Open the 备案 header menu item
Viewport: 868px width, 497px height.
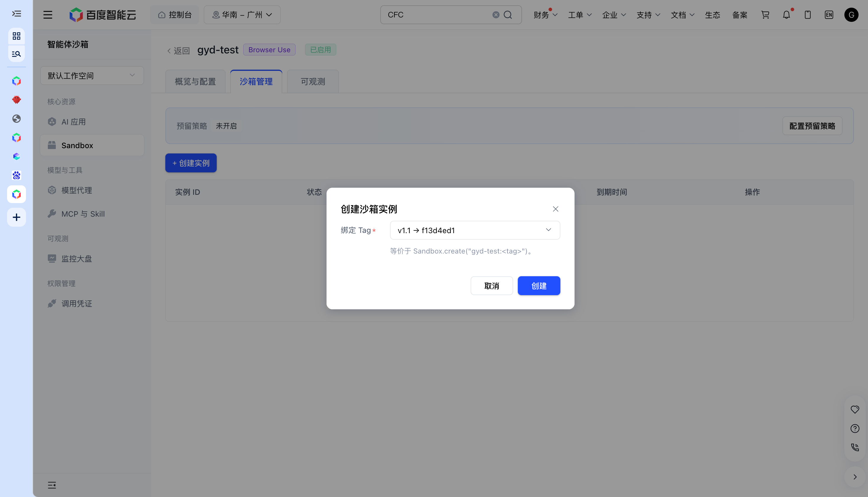(x=740, y=15)
